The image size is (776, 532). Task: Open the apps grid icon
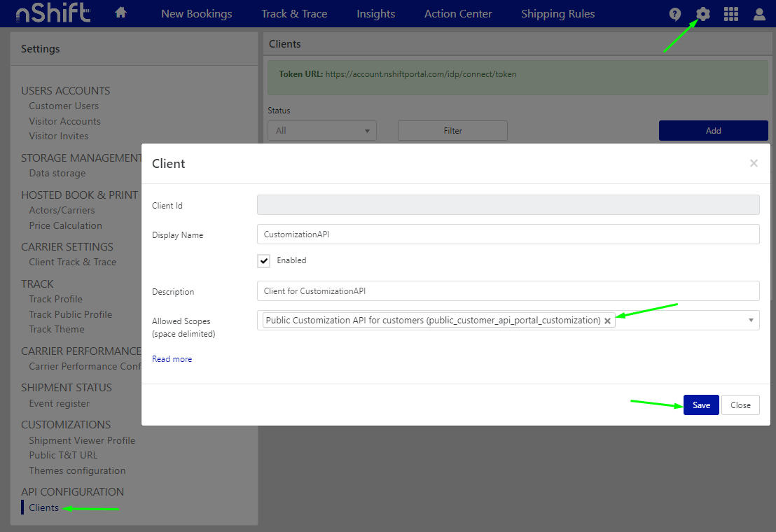731,14
